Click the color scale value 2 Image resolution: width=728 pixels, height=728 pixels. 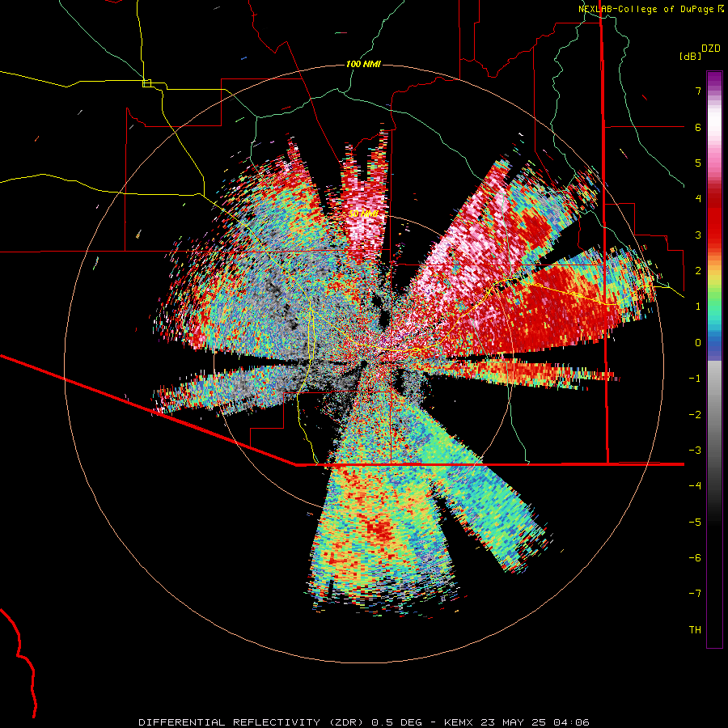click(698, 271)
